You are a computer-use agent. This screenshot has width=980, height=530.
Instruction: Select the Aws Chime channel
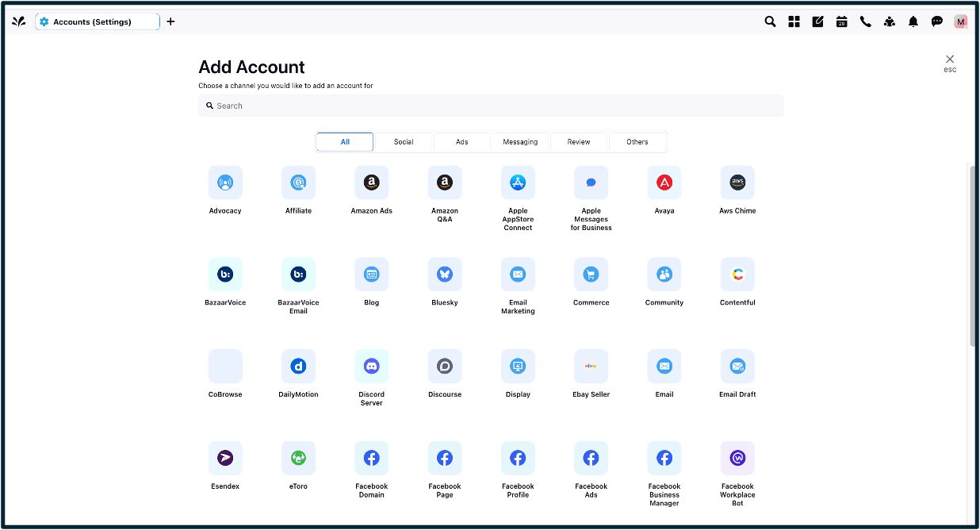coord(737,182)
